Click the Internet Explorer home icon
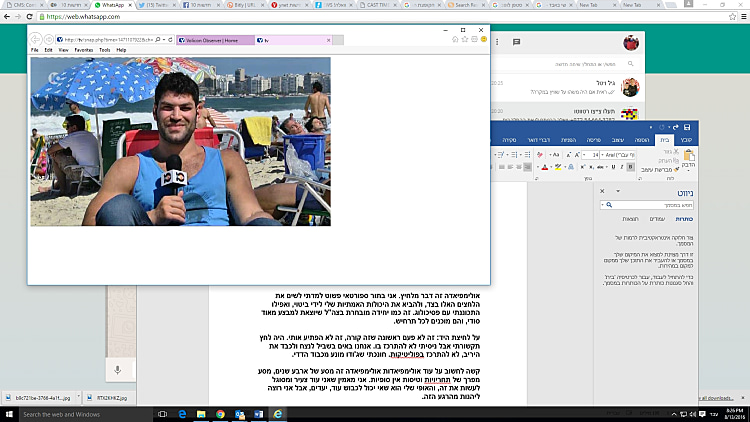Viewport: 750px width, 422px height. coord(455,40)
